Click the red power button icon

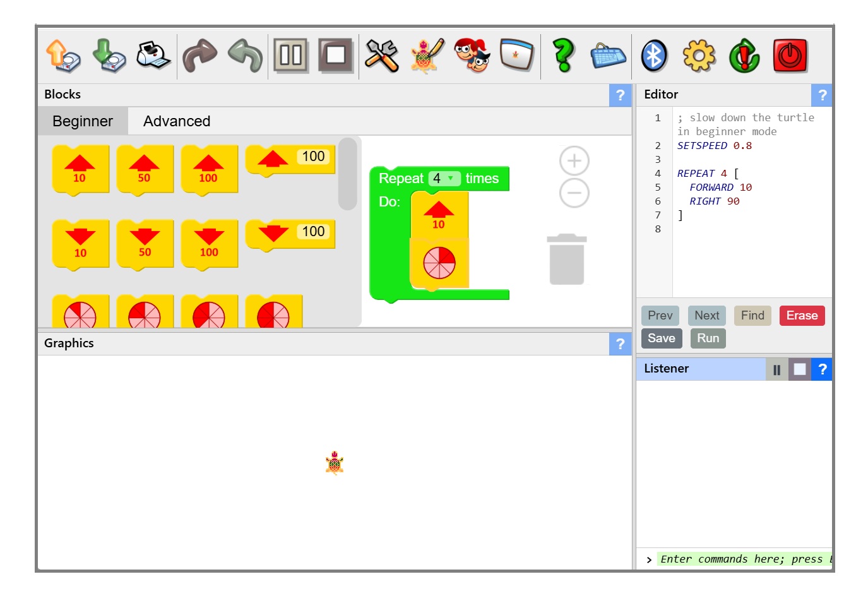click(x=790, y=56)
